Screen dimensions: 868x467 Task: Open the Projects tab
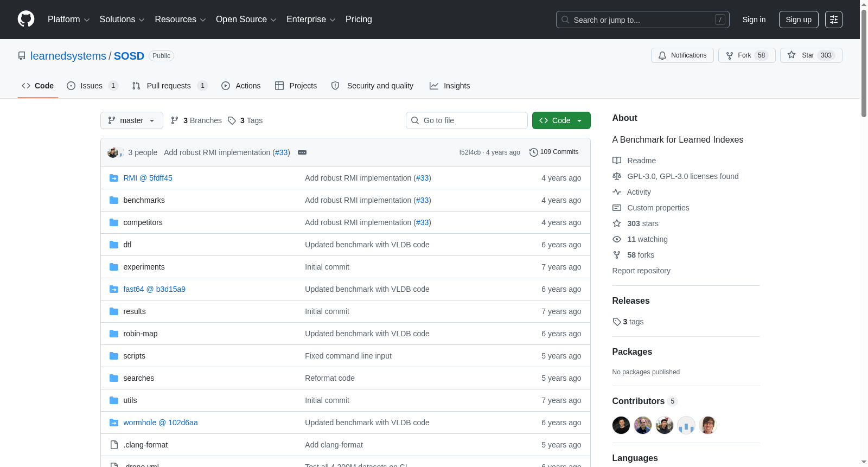(296, 86)
